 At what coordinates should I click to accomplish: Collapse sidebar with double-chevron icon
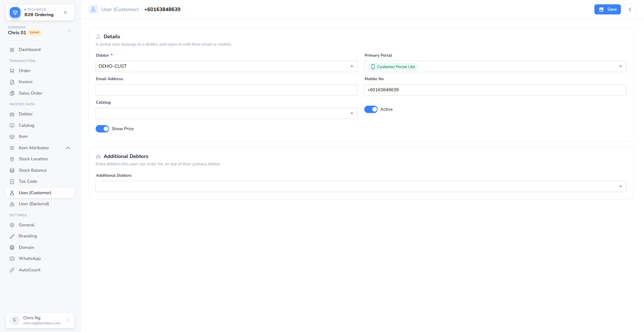(65, 12)
